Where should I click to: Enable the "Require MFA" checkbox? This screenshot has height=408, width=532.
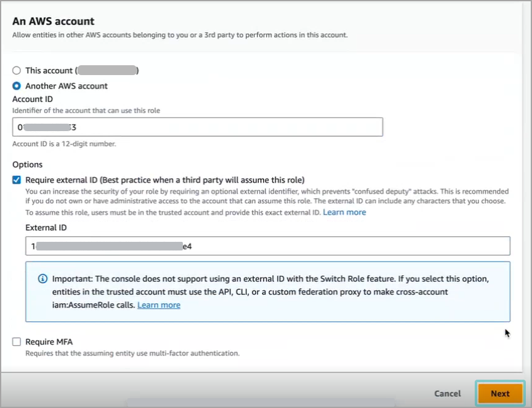pos(15,342)
